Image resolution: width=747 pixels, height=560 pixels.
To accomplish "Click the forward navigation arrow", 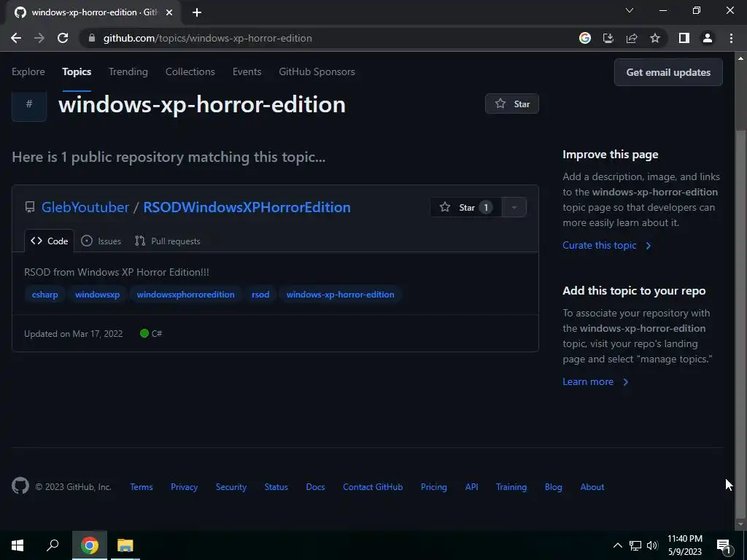I will coord(39,38).
